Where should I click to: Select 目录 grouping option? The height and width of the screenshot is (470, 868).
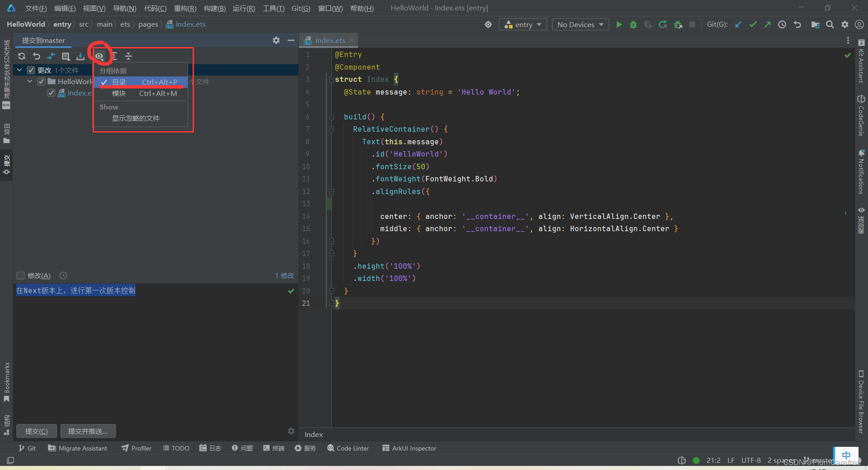point(141,82)
